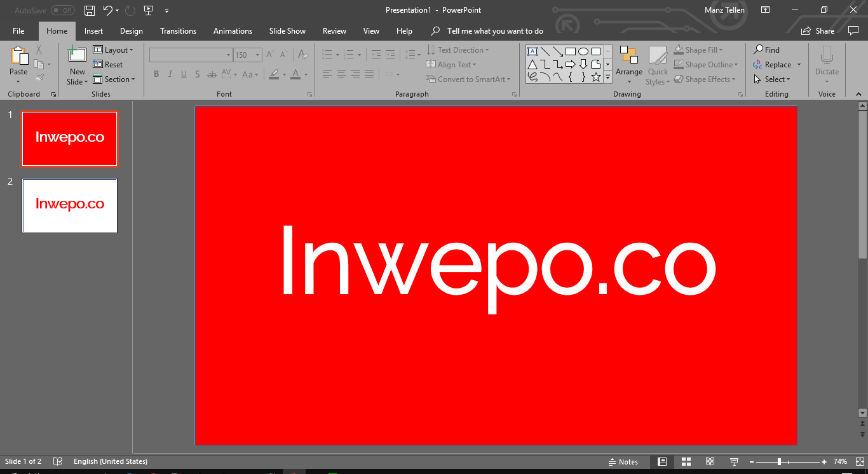868x474 pixels.
Task: Click the Format Painter brush icon
Action: [39, 78]
